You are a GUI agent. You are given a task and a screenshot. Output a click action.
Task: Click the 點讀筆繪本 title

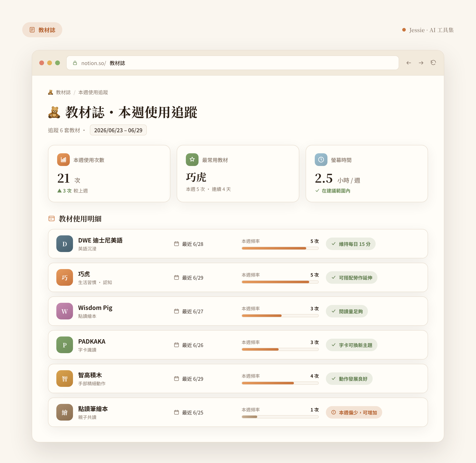point(93,409)
